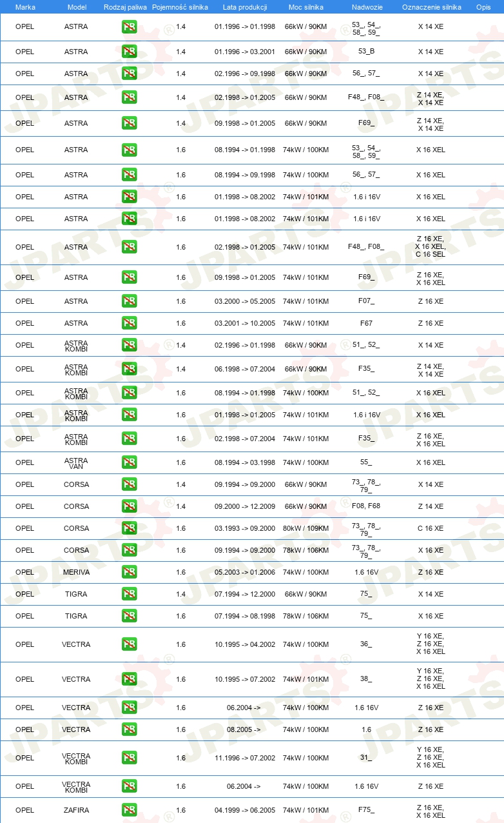Viewport: 504px width, 823px height.
Task: Click the fuel icon in the CORSA Z 14 XE row
Action: tap(129, 506)
